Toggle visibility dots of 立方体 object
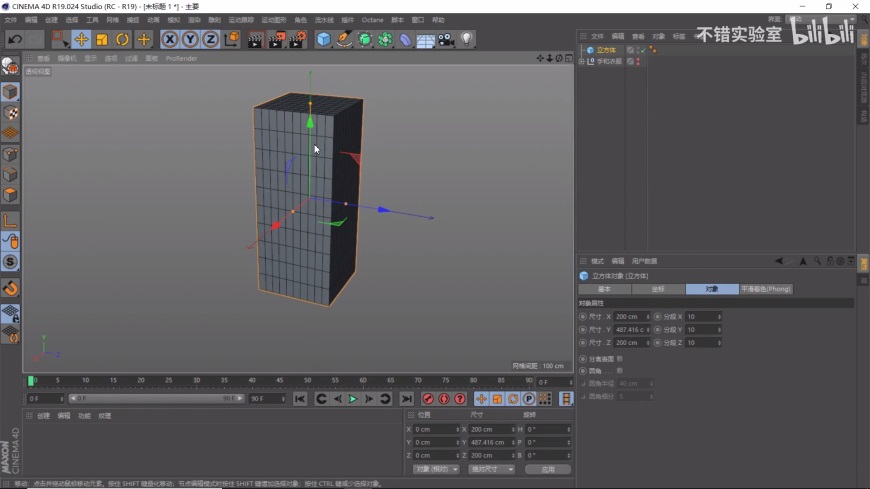Viewport: 870px width, 489px height. coord(638,50)
